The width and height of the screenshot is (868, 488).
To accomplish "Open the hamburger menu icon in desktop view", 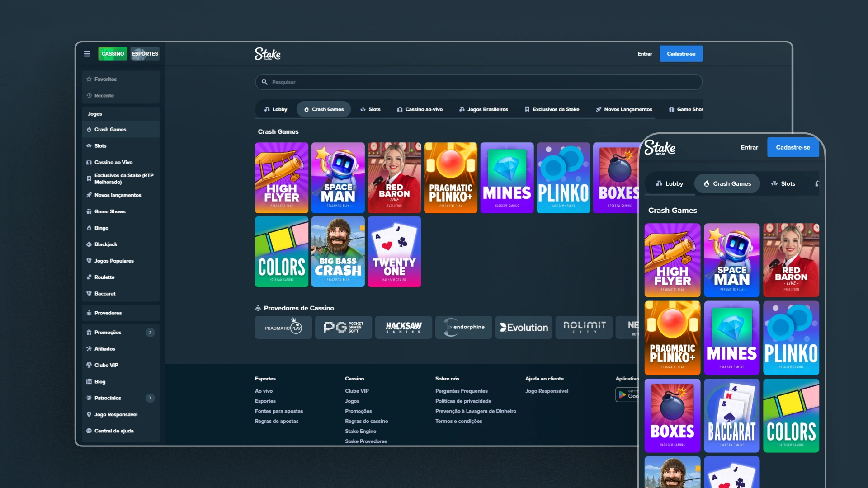I will pyautogui.click(x=87, y=54).
